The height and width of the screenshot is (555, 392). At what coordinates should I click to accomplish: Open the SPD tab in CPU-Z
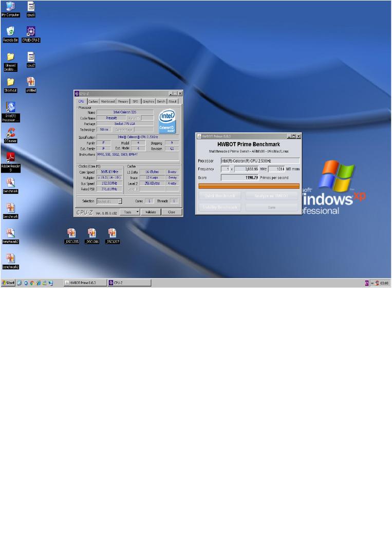(x=136, y=101)
